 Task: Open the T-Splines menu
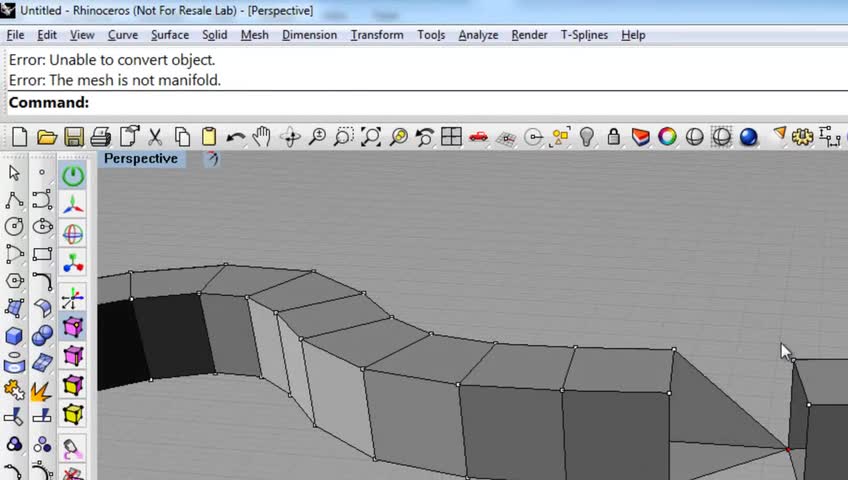point(584,35)
